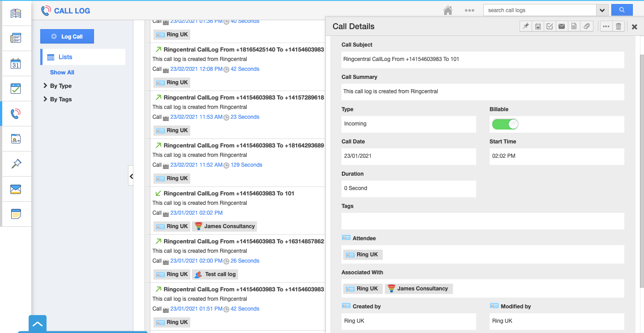The width and height of the screenshot is (644, 333).
Task: Click the blue search magnifier button
Action: click(622, 10)
